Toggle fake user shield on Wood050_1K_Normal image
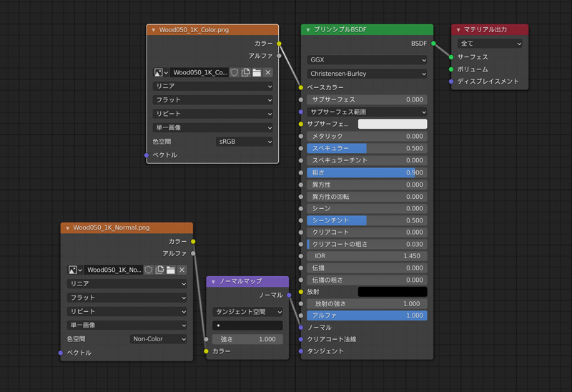This screenshot has height=392, width=572. point(149,270)
